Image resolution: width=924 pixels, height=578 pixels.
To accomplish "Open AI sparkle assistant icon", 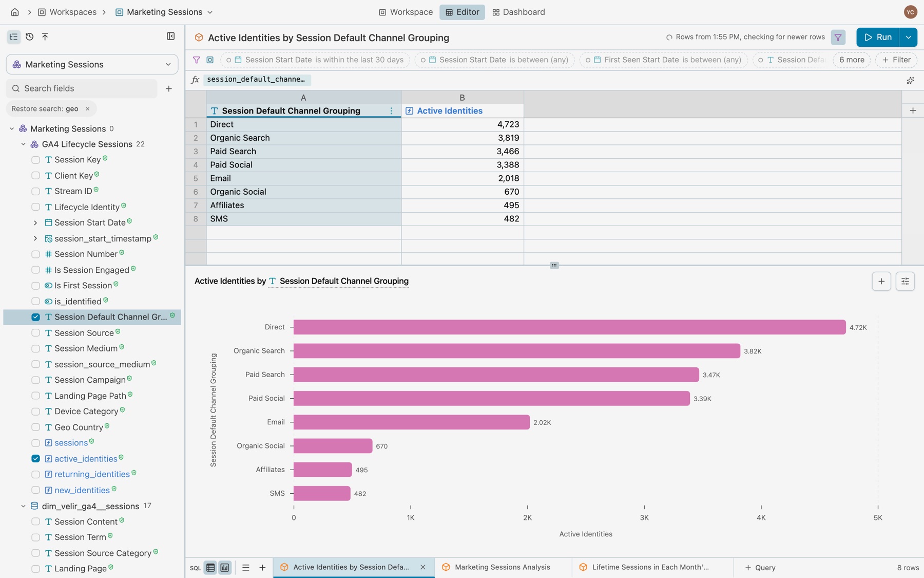I will point(910,80).
